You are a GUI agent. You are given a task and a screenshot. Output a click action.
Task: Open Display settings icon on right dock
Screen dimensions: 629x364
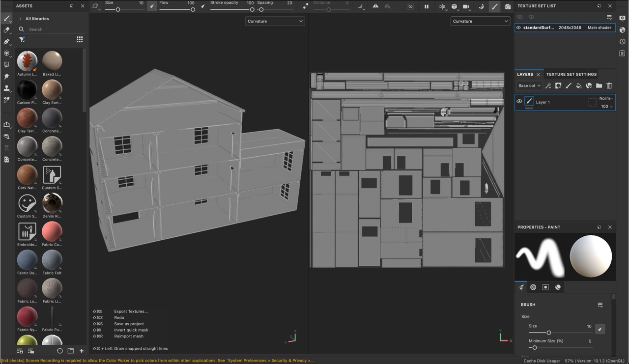pyautogui.click(x=622, y=19)
